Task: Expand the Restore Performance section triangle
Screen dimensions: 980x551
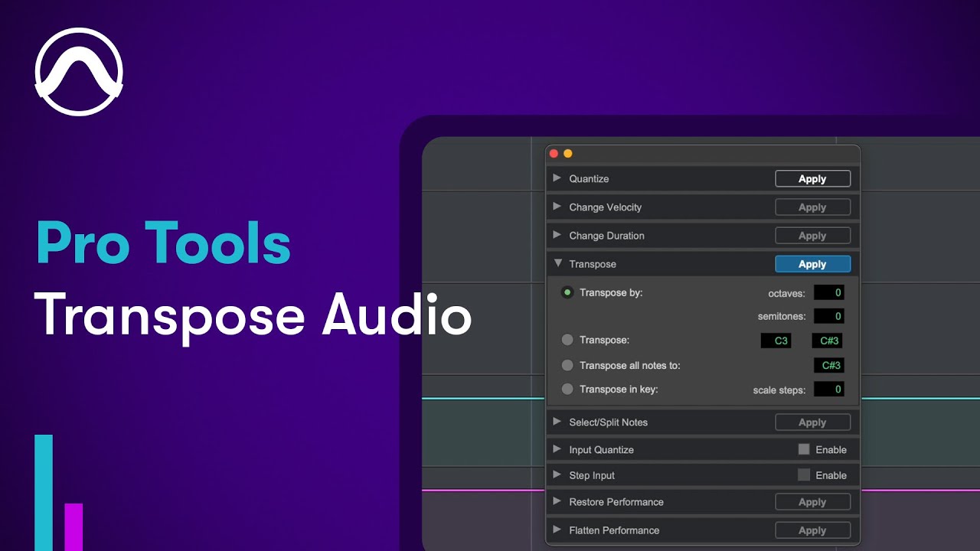Action: (557, 502)
